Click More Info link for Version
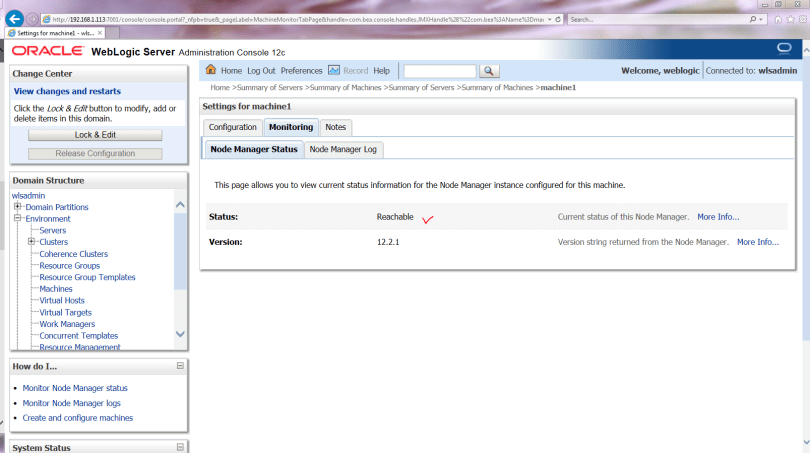Viewport: 810px width, 453px height. click(x=758, y=242)
